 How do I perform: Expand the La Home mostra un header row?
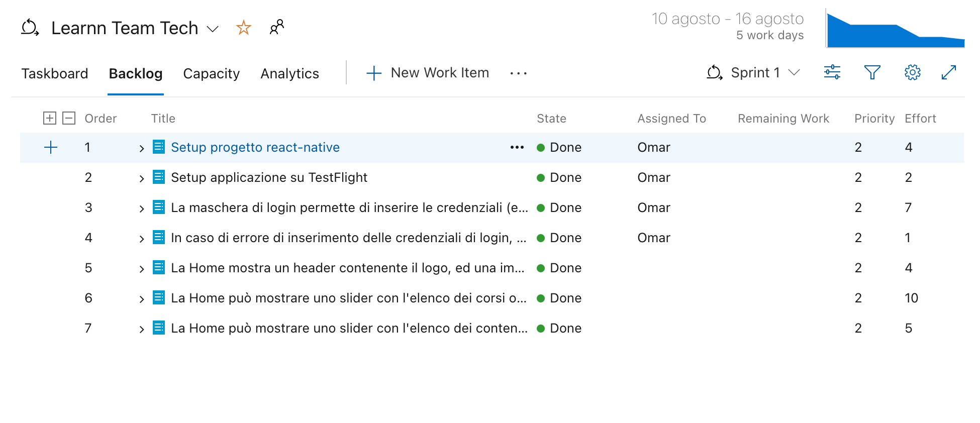(142, 269)
